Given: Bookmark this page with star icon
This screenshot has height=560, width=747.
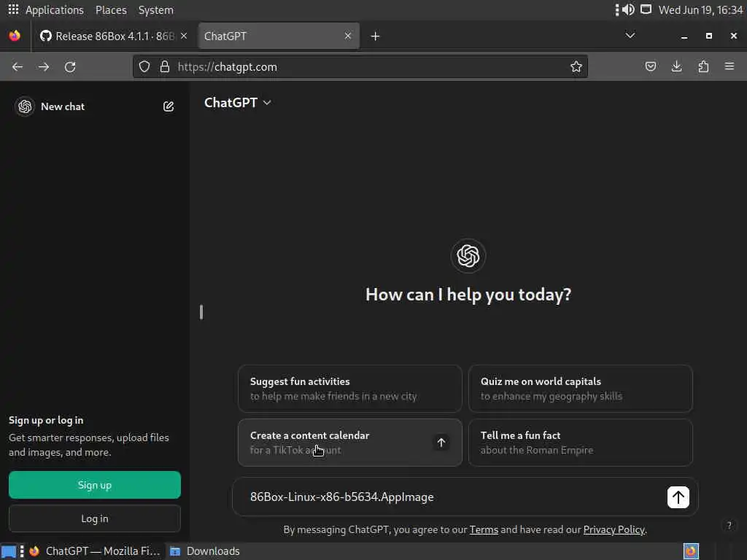Looking at the screenshot, I should coord(576,66).
